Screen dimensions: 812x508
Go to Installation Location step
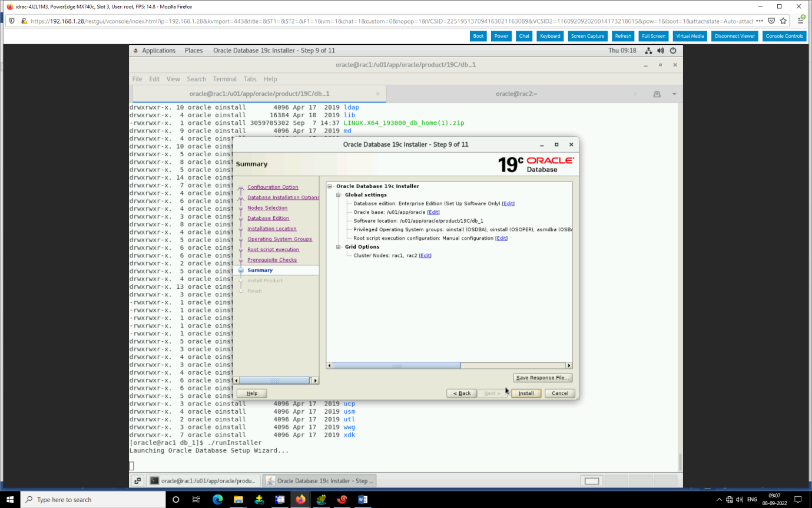tap(272, 229)
